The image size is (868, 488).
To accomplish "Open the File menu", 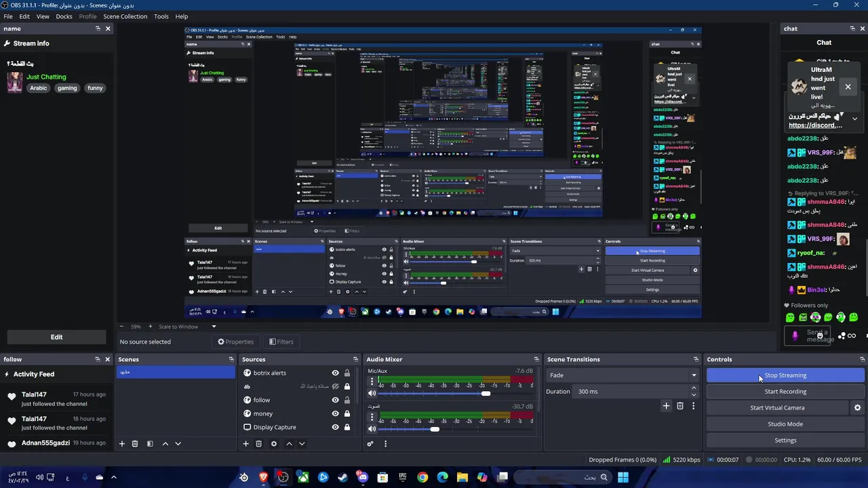I will tap(8, 16).
